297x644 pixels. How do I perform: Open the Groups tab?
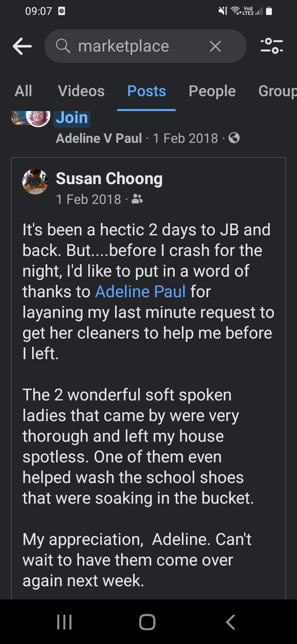(x=277, y=91)
